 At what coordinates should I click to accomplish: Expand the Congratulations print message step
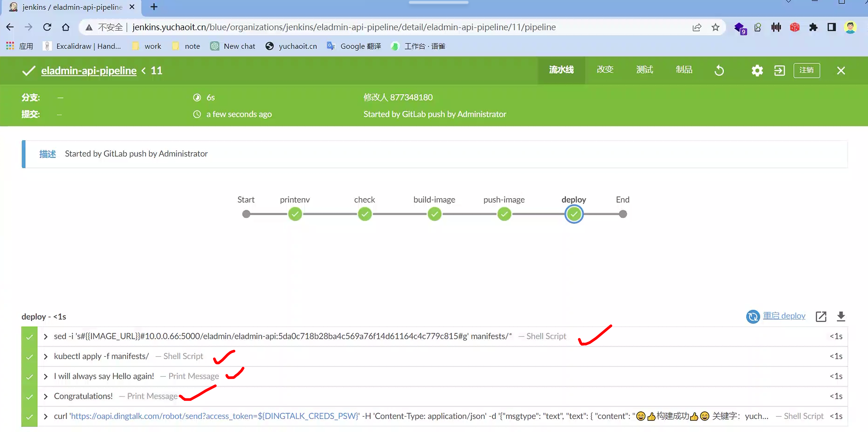point(46,396)
